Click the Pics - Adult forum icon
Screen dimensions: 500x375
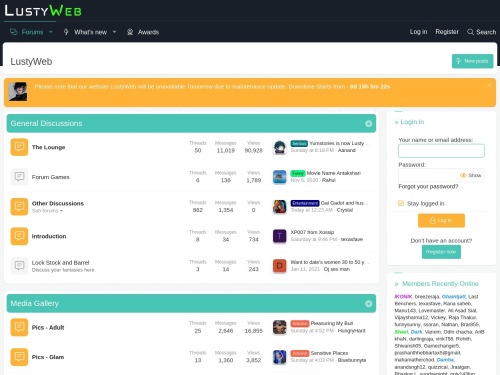click(x=19, y=327)
